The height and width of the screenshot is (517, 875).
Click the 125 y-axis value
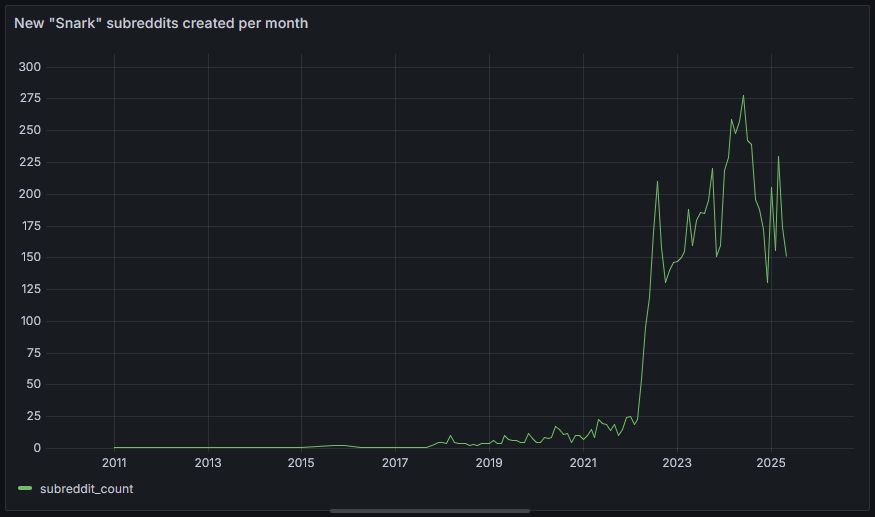tap(30, 289)
